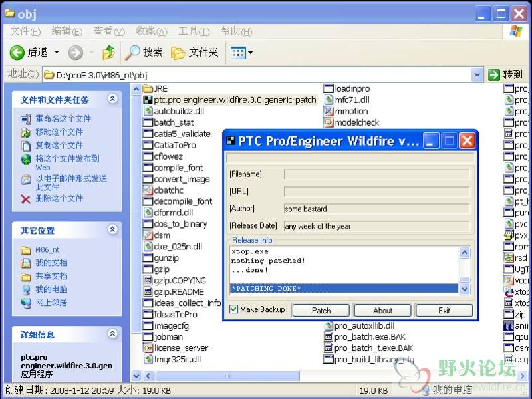This screenshot has height=399, width=532.
Task: Select the loadinpro file icon
Action: 329,89
